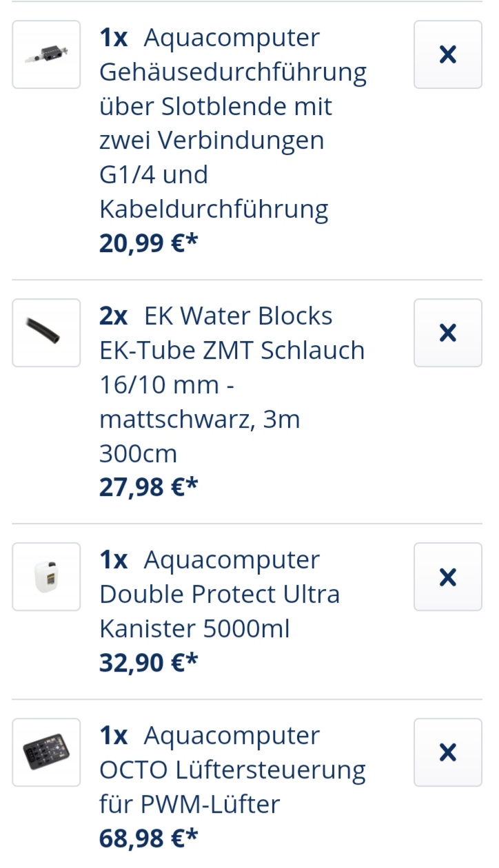Click the 68,98 € price

[x=148, y=838]
